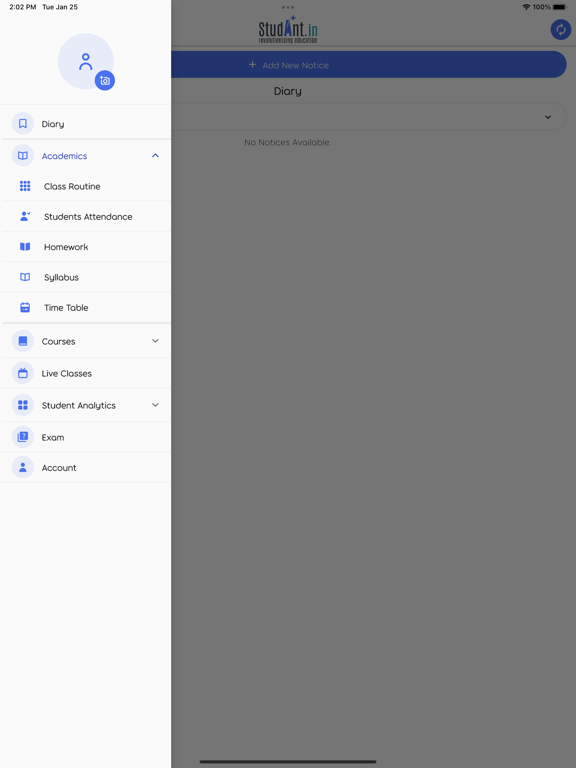The width and height of the screenshot is (576, 768).
Task: Click the Exam question-mark icon
Action: point(23,437)
